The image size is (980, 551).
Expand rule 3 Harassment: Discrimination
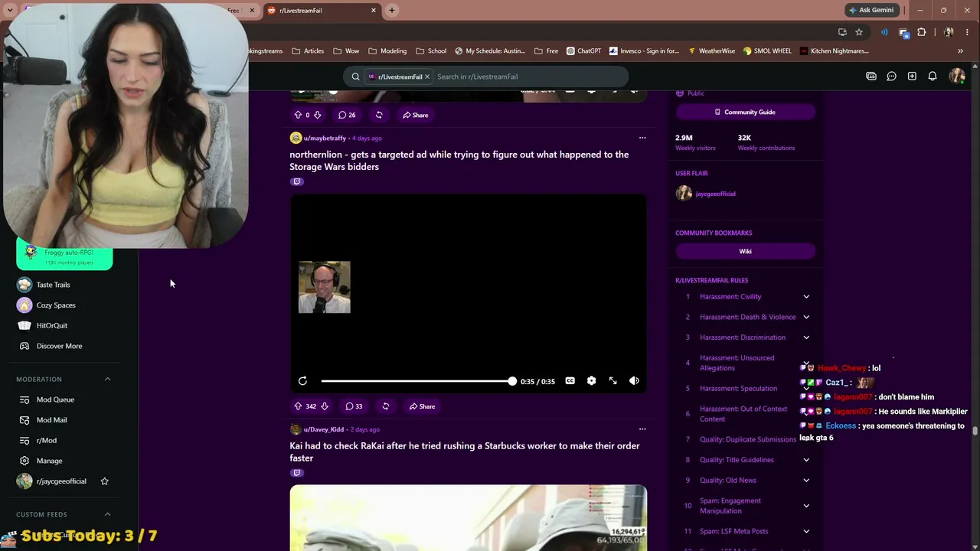[x=806, y=337]
